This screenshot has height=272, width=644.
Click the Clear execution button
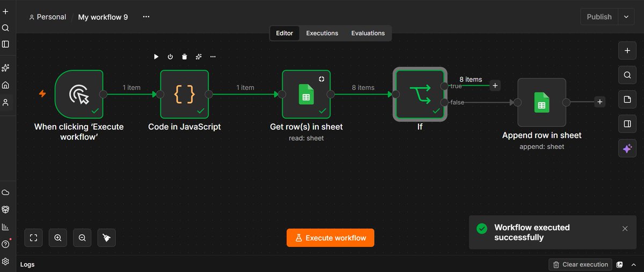(x=580, y=264)
